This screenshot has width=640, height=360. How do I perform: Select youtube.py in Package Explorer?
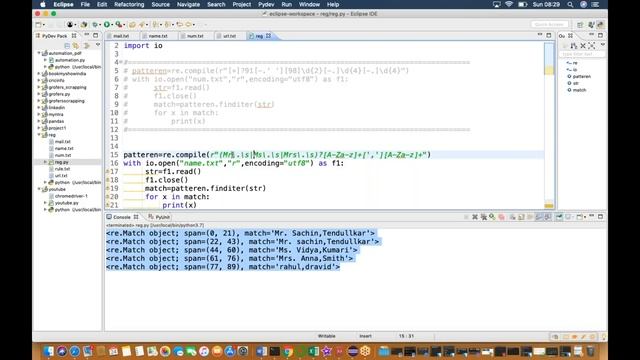tap(67, 203)
